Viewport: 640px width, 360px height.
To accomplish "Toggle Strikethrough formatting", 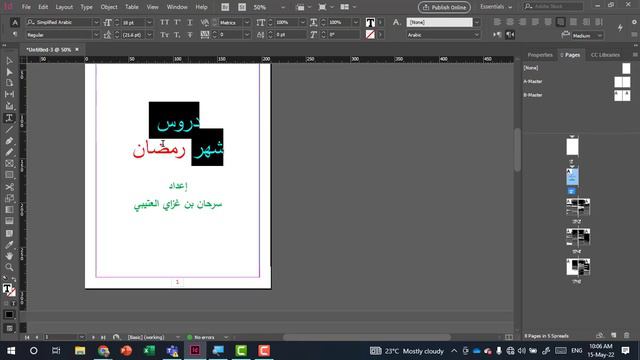I will coord(190,35).
